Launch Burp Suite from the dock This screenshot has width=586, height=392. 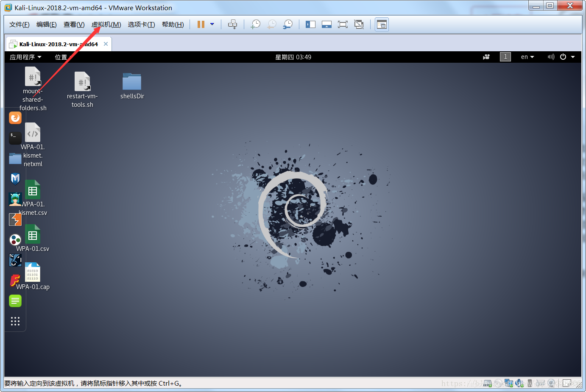15,220
